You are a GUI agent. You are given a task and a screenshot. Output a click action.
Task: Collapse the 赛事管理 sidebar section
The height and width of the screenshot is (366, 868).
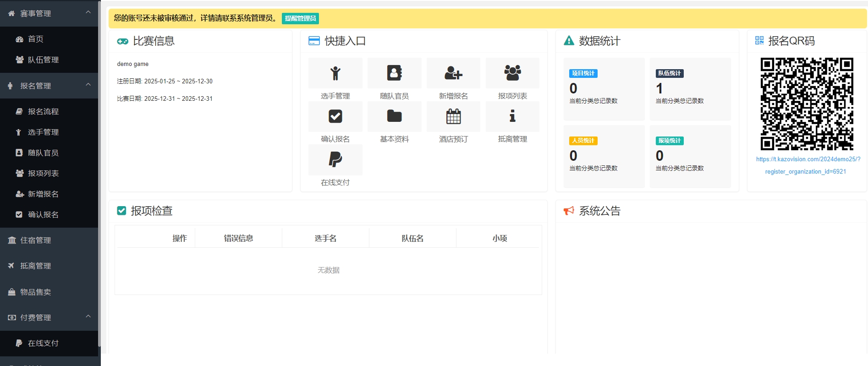click(x=88, y=12)
